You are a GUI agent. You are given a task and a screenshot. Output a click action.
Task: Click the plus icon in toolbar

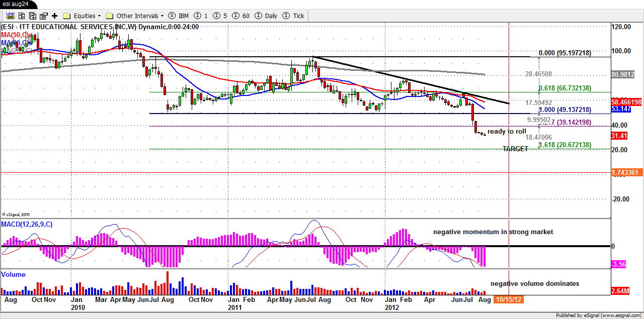point(55,16)
